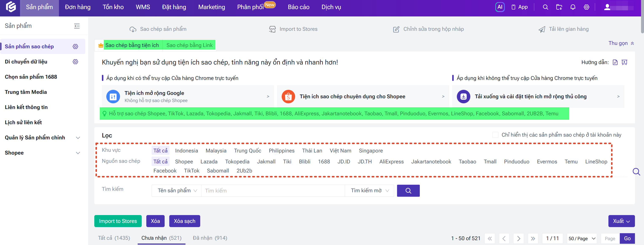Focus the Tìm kiếm text input
Viewport: 644px width, 245px height.
point(273,191)
